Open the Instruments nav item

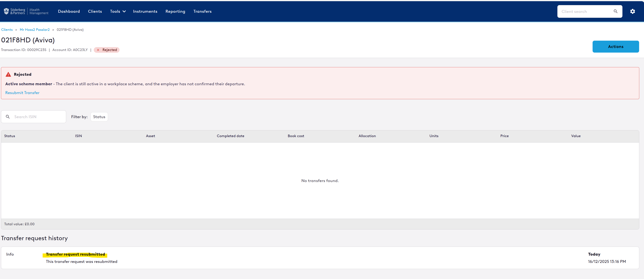click(145, 12)
